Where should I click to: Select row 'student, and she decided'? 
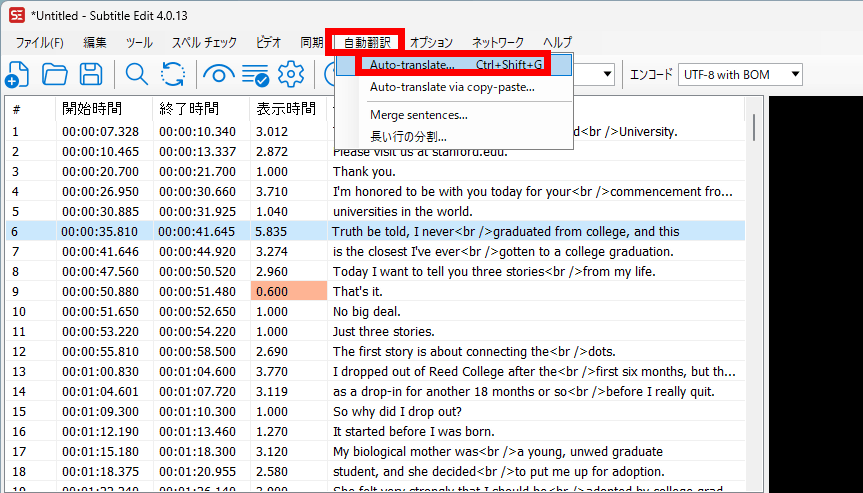pos(375,472)
